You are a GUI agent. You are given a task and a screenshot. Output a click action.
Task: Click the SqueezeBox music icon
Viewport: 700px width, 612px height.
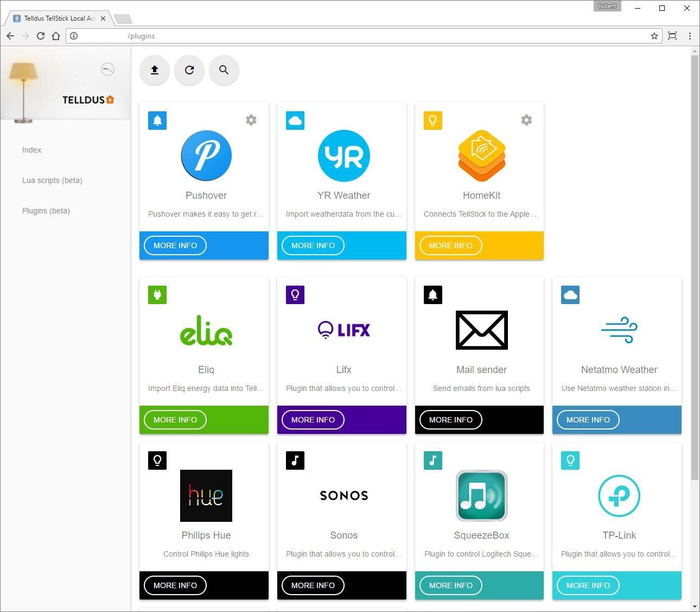pos(482,496)
